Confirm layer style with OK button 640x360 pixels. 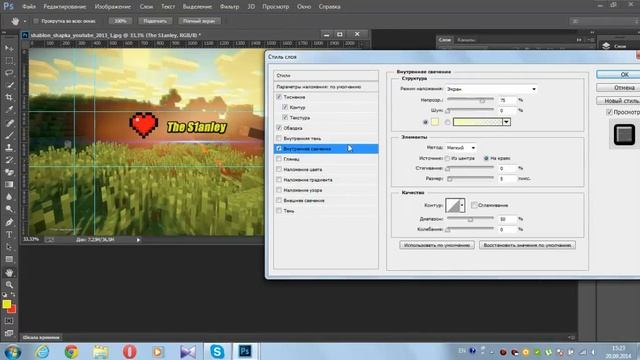(618, 74)
